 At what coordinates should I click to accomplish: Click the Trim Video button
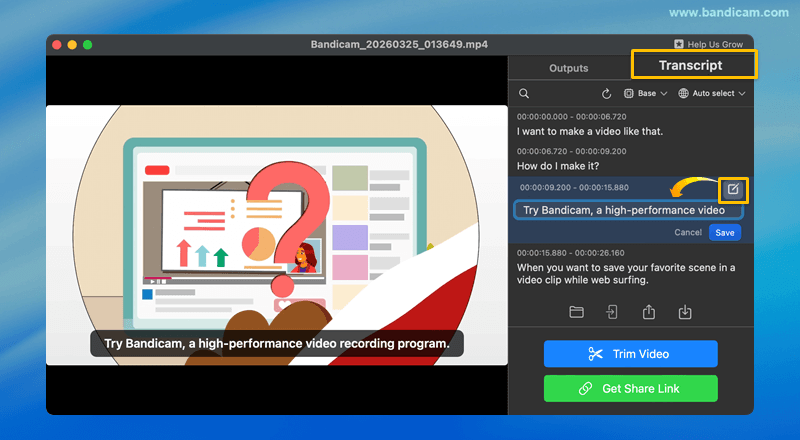630,354
